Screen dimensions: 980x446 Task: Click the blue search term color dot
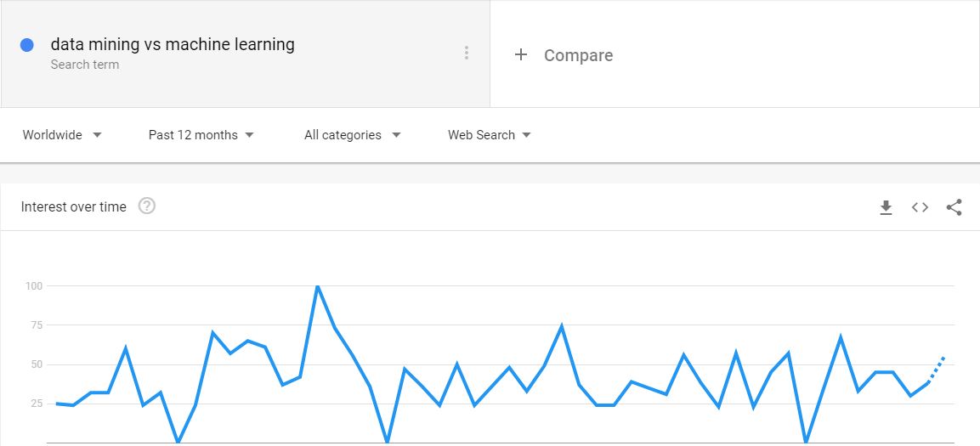27,45
